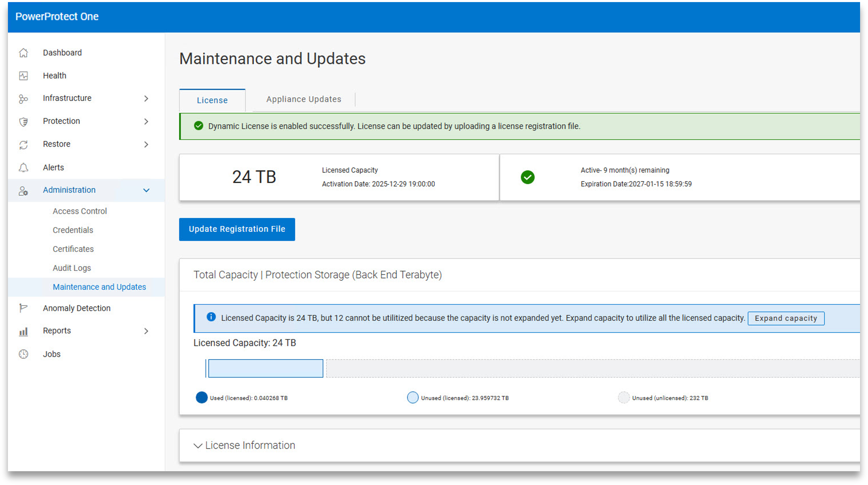Click the green success check icon in banner
The height and width of the screenshot is (485, 868).
199,126
